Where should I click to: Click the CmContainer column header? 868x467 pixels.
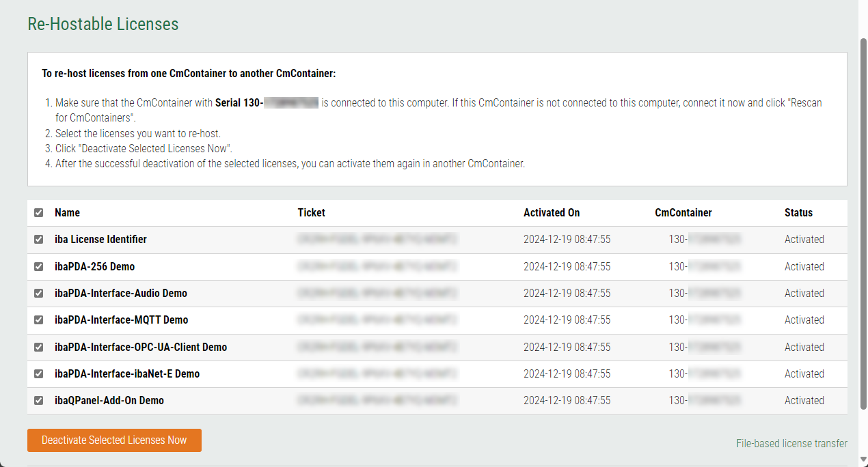pos(683,213)
